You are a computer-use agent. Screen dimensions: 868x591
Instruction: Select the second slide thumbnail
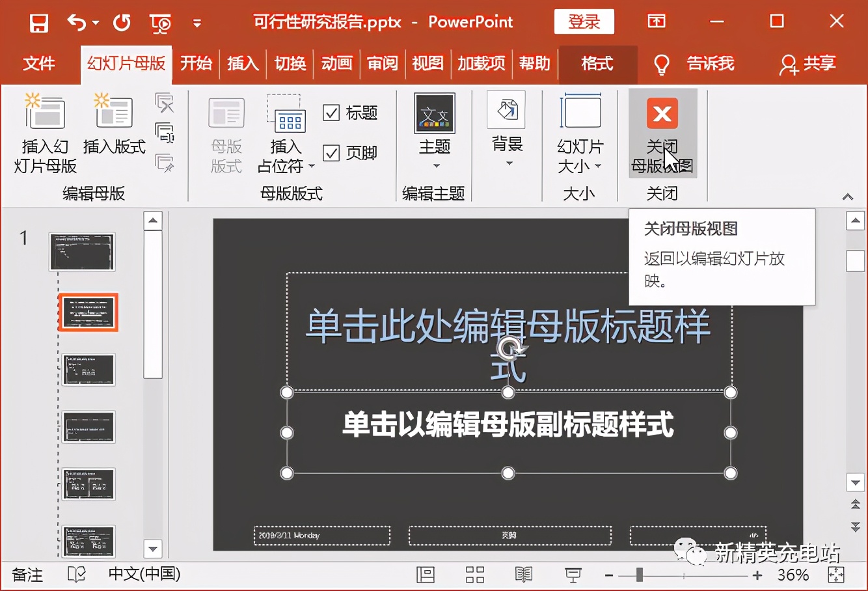(x=88, y=312)
